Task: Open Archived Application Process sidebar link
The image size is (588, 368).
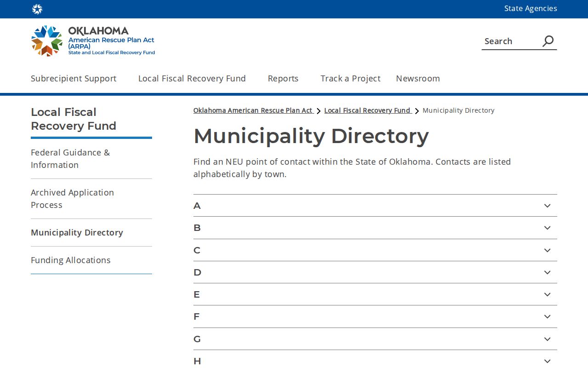Action: 72,199
